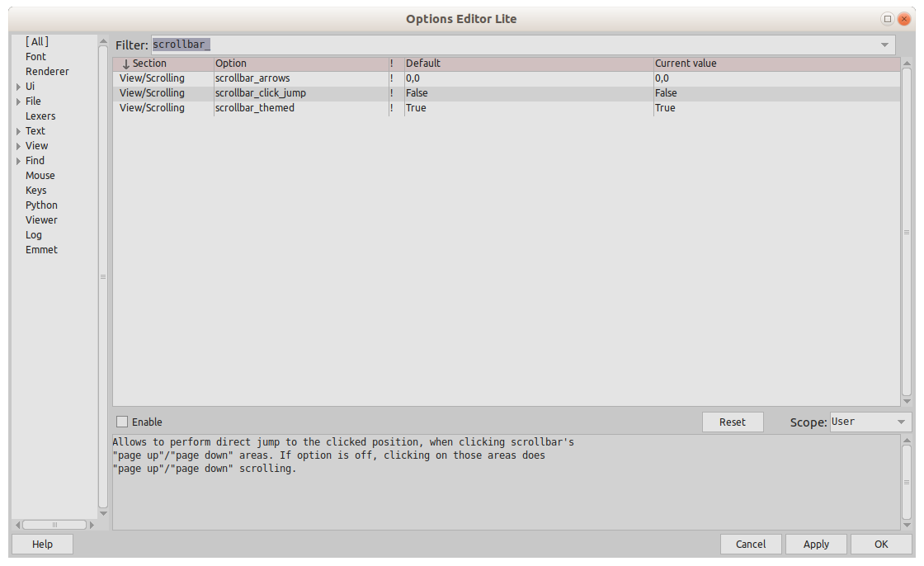Click the category tree scroll-right arrow

coord(92,525)
